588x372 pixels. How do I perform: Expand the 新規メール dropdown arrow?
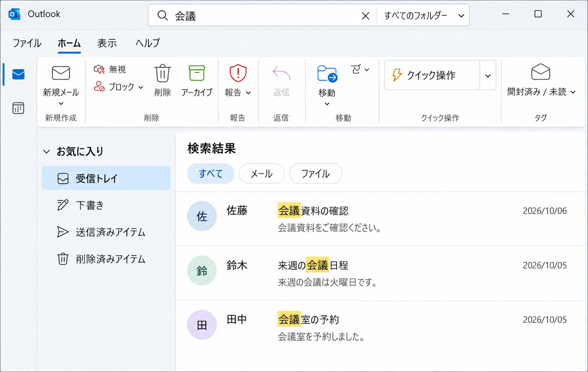(61, 104)
